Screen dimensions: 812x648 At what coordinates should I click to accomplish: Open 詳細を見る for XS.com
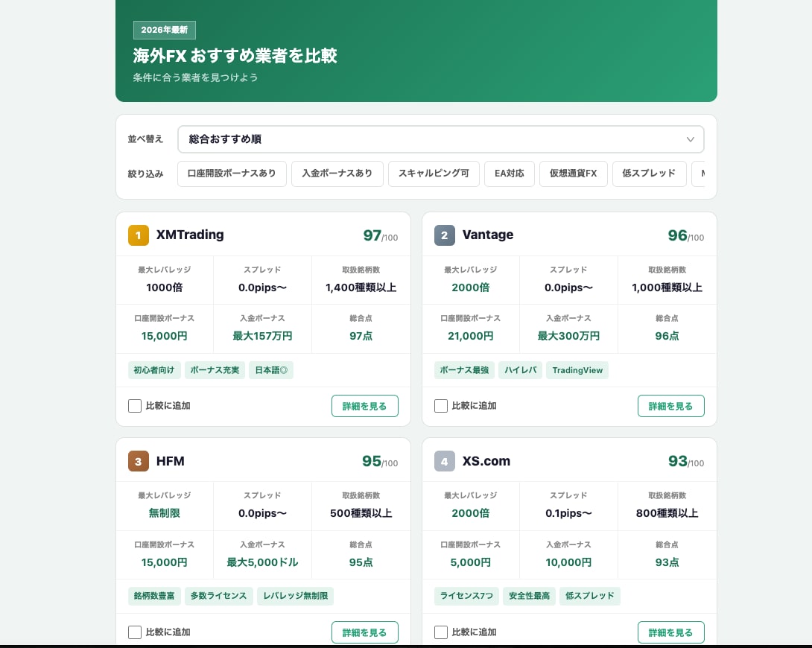pos(670,632)
